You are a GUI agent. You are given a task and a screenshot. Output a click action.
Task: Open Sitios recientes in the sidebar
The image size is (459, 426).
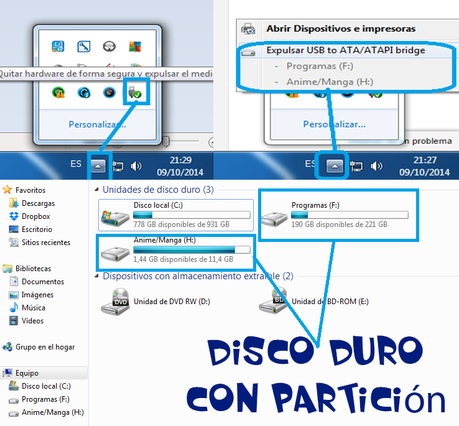[40, 242]
